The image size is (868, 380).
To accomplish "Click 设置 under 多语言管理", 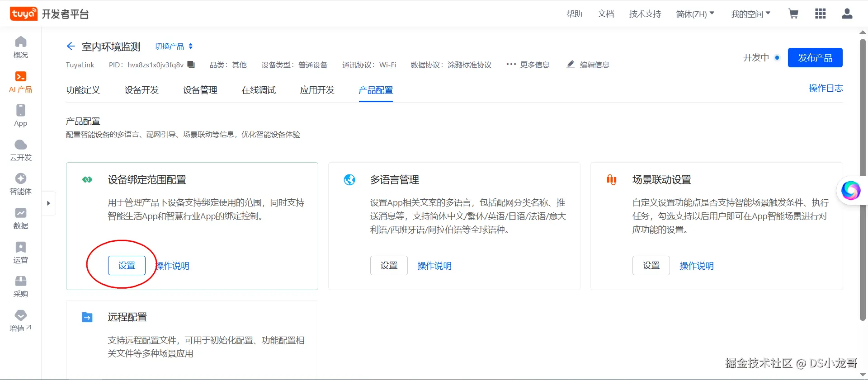I will pyautogui.click(x=389, y=266).
